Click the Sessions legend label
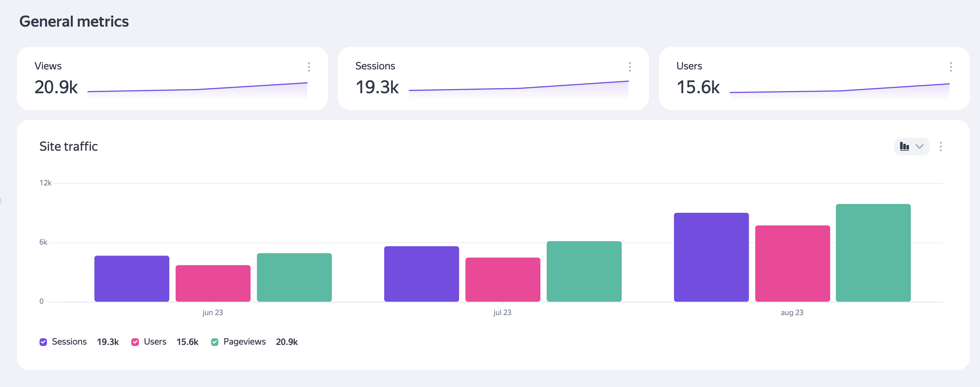 pos(69,342)
